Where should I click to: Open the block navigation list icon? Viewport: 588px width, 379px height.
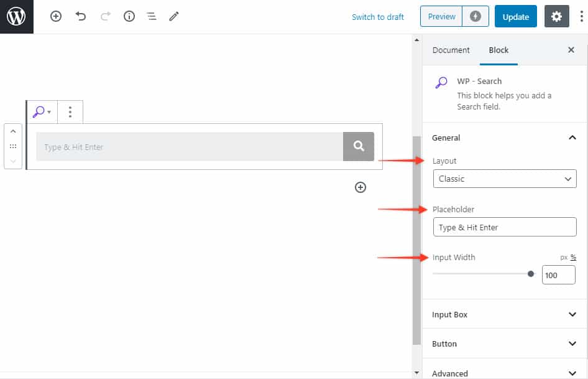(x=152, y=17)
